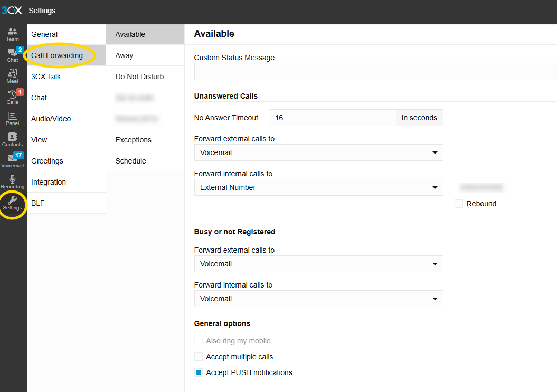Open the Contacts icon in the sidebar

click(13, 139)
